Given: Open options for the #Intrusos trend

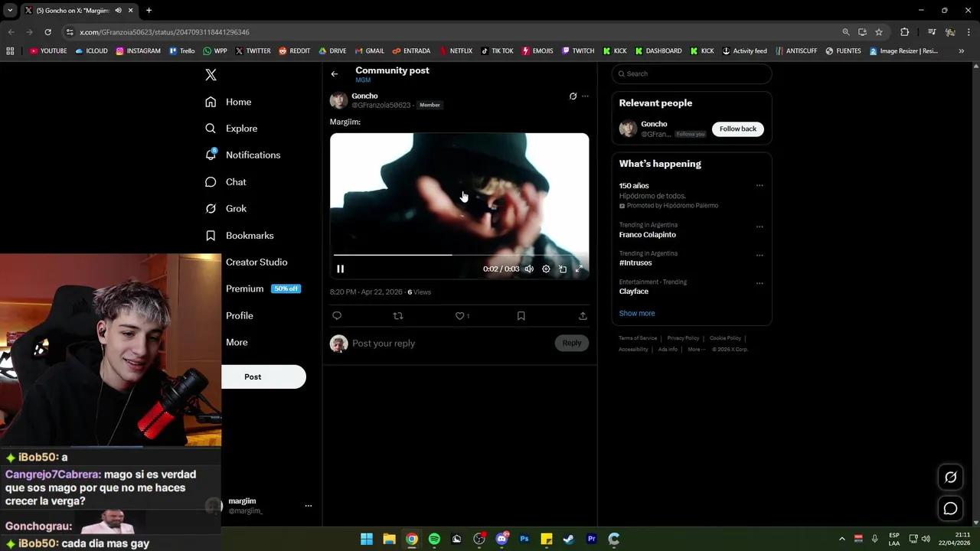Looking at the screenshot, I should coord(759,255).
